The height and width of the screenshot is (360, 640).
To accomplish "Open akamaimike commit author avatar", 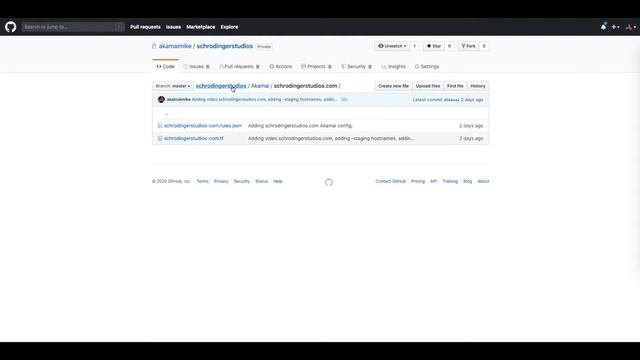I will click(161, 100).
